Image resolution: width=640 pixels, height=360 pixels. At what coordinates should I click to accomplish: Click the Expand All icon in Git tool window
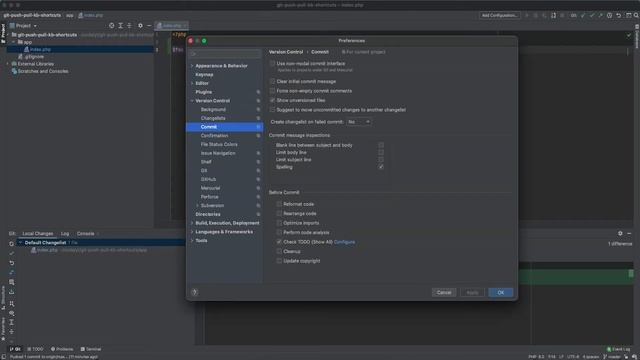click(11, 322)
